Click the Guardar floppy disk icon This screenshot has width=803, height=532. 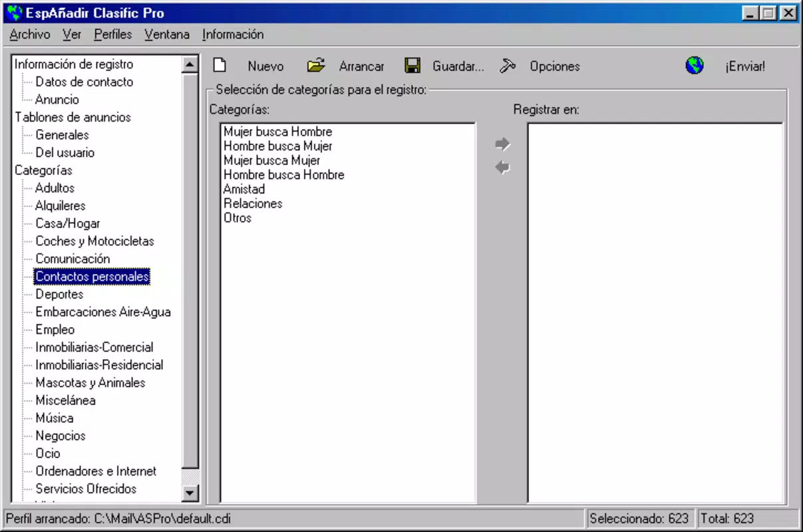412,65
